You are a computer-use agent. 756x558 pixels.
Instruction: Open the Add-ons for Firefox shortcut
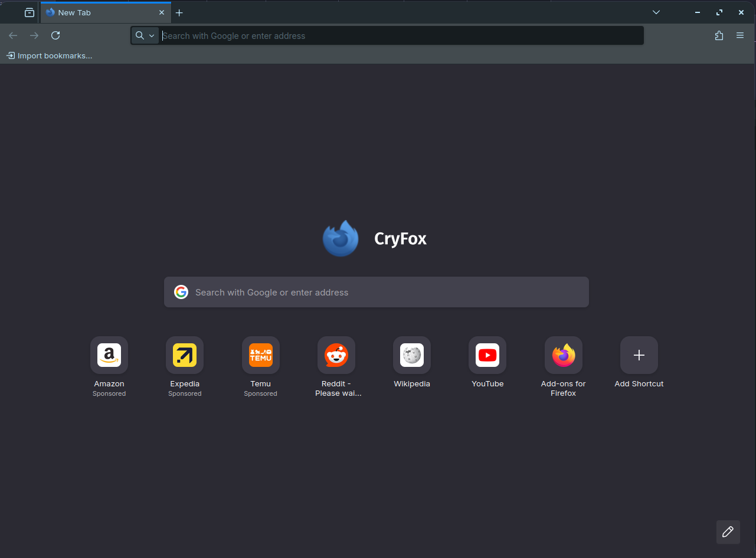pyautogui.click(x=563, y=355)
